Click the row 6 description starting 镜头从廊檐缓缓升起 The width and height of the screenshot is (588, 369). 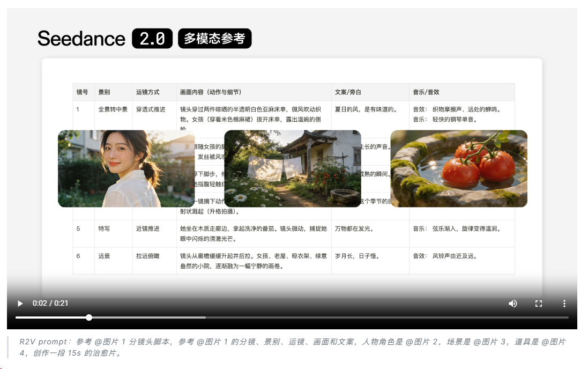click(x=254, y=261)
